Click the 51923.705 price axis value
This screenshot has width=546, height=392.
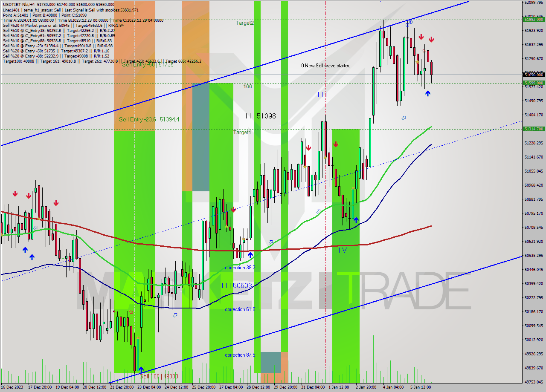534,31
